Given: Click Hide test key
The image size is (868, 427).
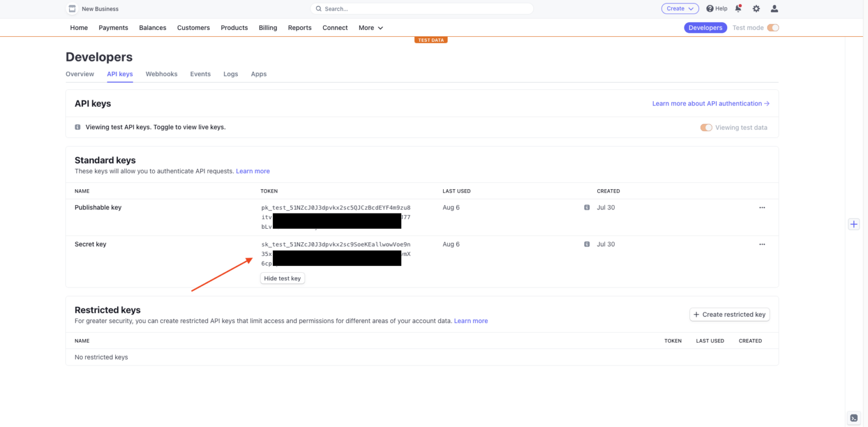Looking at the screenshot, I should pyautogui.click(x=282, y=278).
